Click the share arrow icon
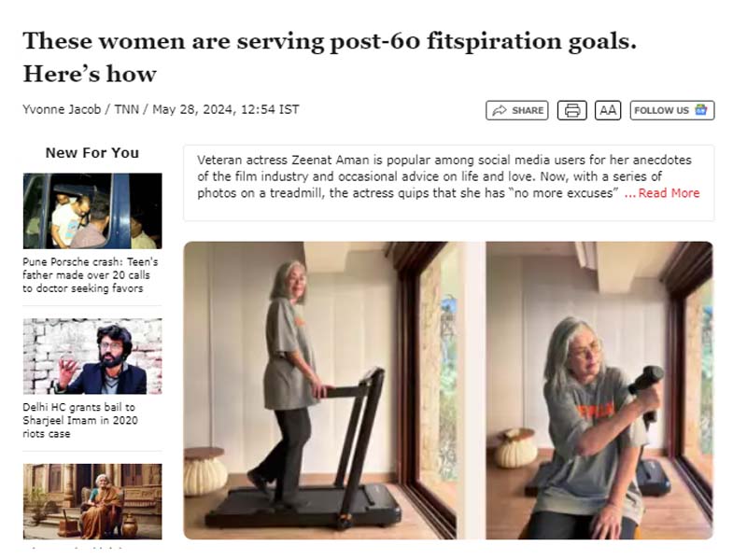Image resolution: width=747 pixels, height=560 pixels. tap(500, 110)
